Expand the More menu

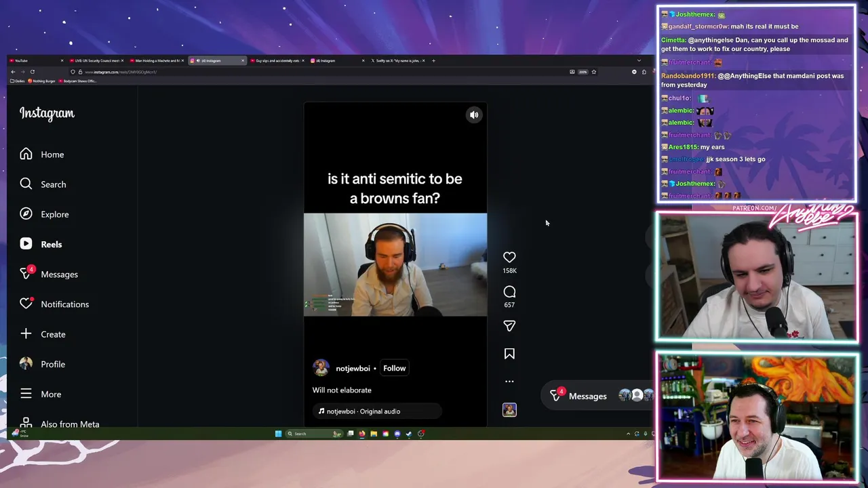tap(40, 394)
